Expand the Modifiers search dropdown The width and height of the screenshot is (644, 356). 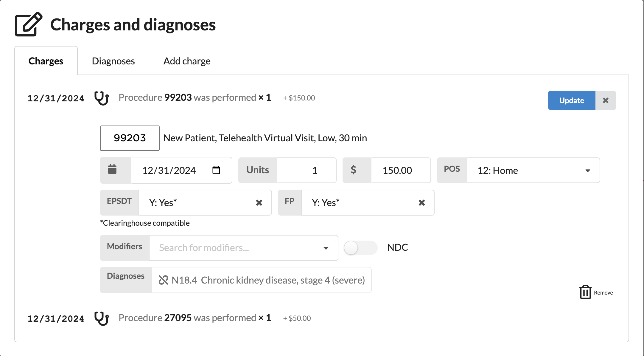tap(326, 248)
